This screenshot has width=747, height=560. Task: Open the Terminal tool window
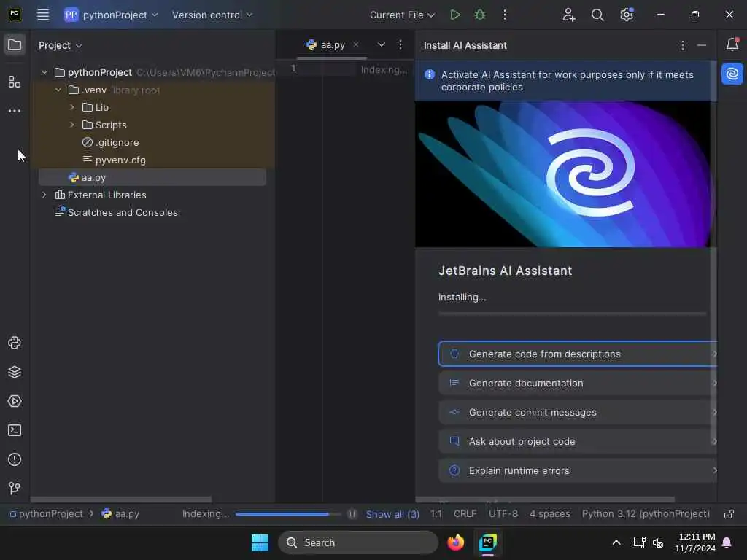point(15,430)
